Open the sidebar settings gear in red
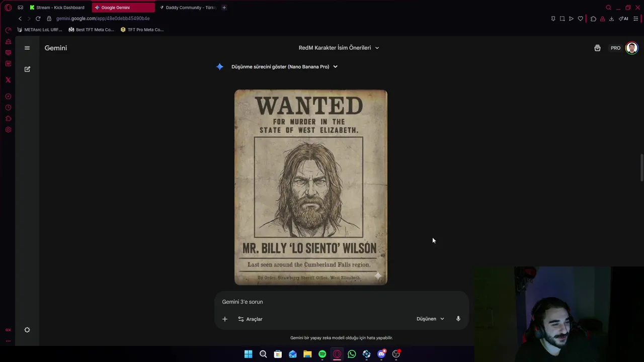The image size is (644, 362). coord(8,130)
